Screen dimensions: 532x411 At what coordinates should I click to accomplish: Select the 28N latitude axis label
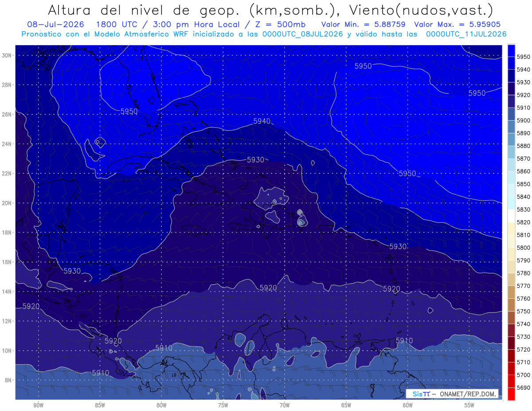point(8,85)
